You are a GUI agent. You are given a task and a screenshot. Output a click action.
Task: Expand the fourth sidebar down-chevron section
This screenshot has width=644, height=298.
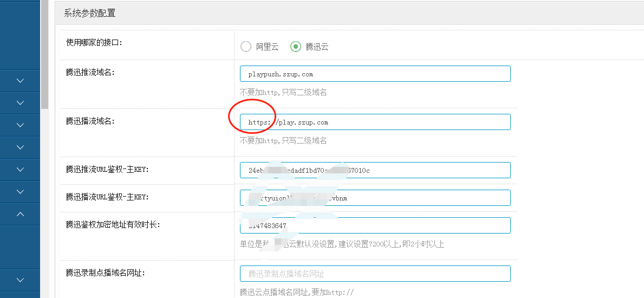(x=20, y=147)
